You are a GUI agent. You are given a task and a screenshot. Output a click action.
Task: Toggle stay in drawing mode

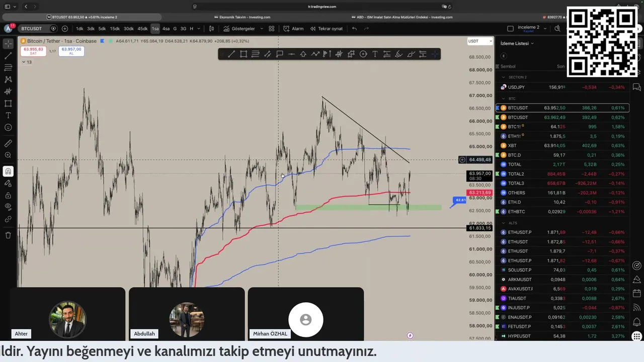click(x=8, y=184)
